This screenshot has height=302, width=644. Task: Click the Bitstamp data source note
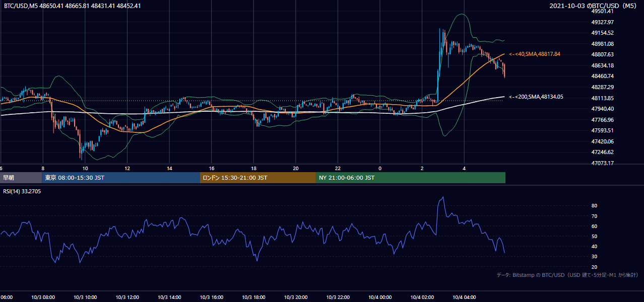pyautogui.click(x=567, y=275)
